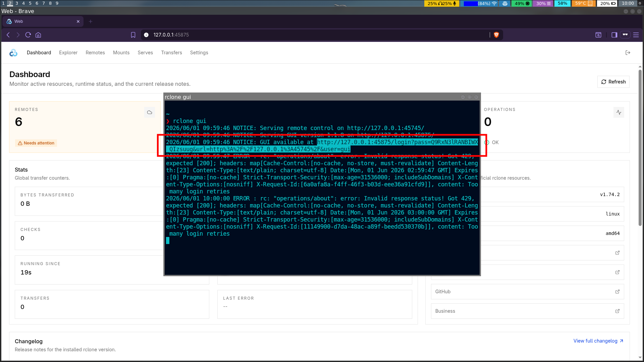Go to the Remotes tab
This screenshot has height=362, width=644.
tap(95, 53)
